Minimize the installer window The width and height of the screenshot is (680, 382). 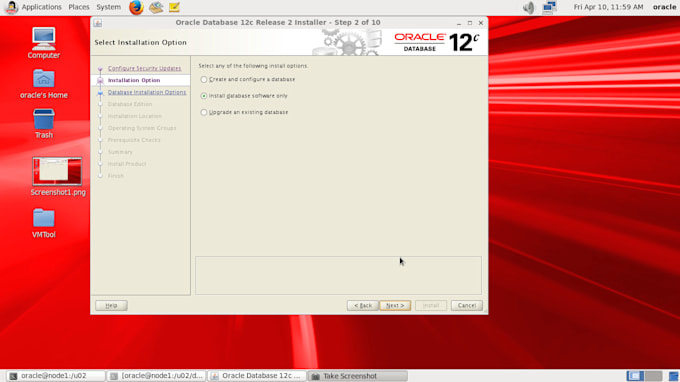459,23
